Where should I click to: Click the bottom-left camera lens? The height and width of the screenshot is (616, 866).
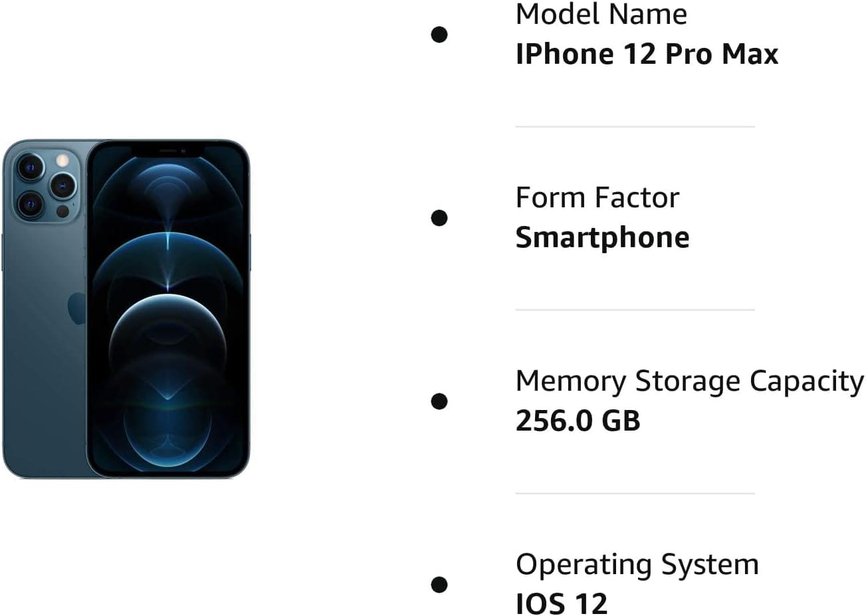click(30, 204)
